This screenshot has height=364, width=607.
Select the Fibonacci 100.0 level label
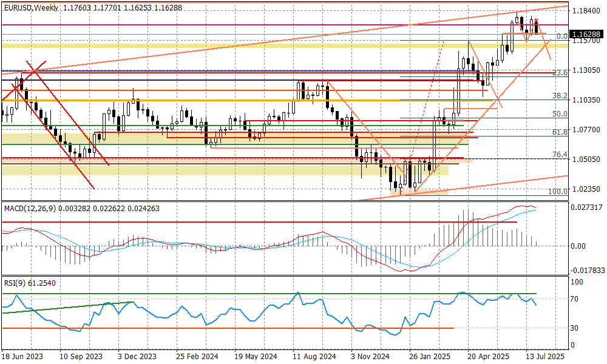pyautogui.click(x=558, y=192)
